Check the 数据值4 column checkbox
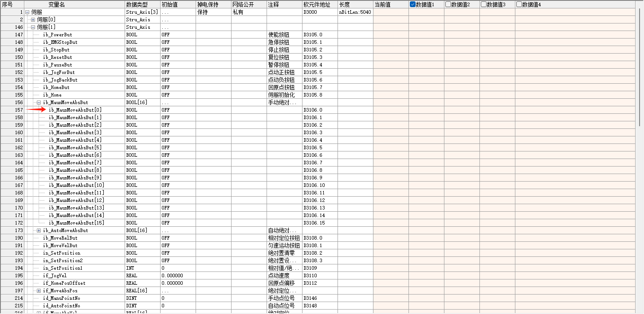644x314 pixels. (x=519, y=4)
